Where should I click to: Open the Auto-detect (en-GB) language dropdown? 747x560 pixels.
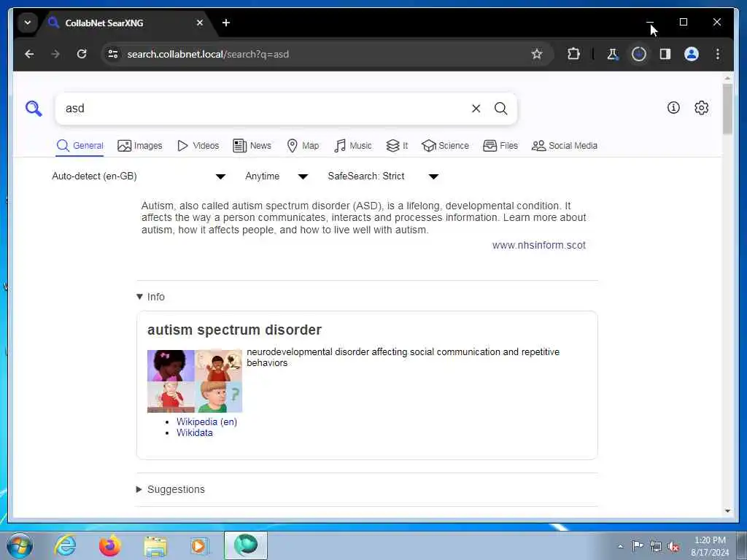pos(139,176)
